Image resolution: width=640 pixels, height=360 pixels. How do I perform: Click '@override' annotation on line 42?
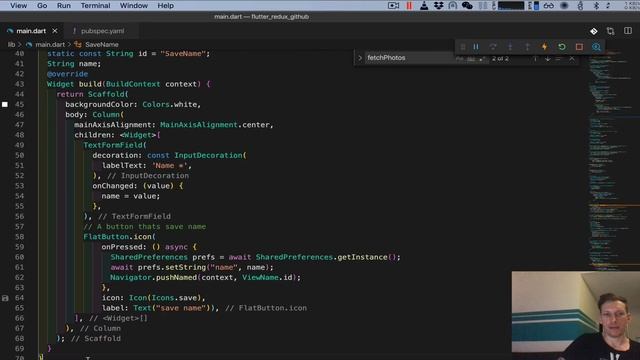pos(67,74)
